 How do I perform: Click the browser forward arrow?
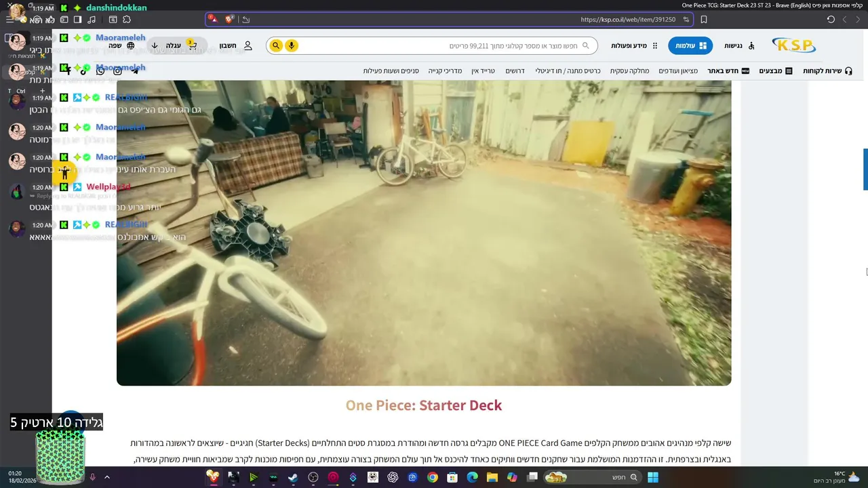[844, 20]
